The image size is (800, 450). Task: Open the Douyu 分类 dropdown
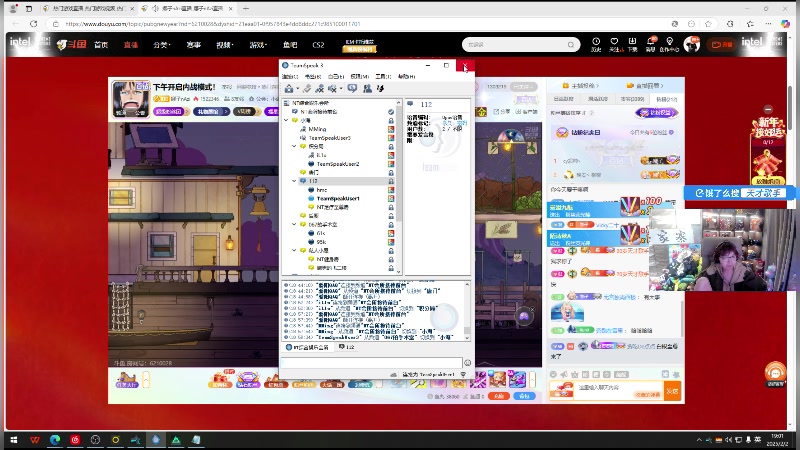(162, 45)
